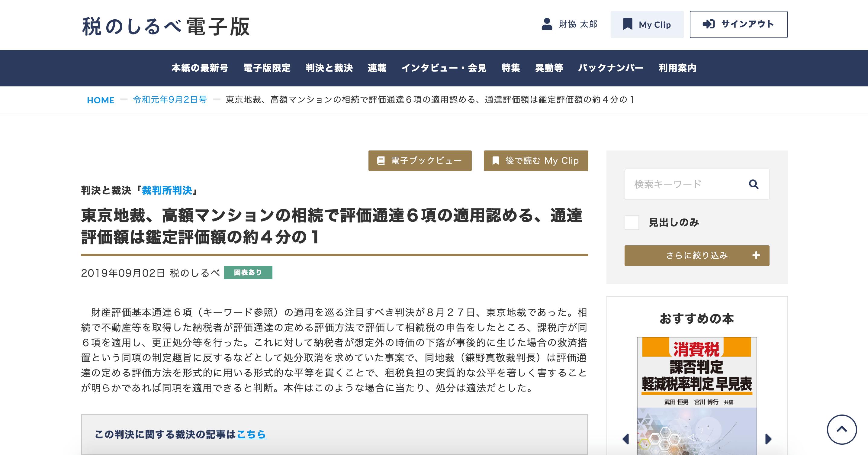The image size is (868, 455).
Task: Open the 判決と裁決 menu item
Action: tap(329, 68)
